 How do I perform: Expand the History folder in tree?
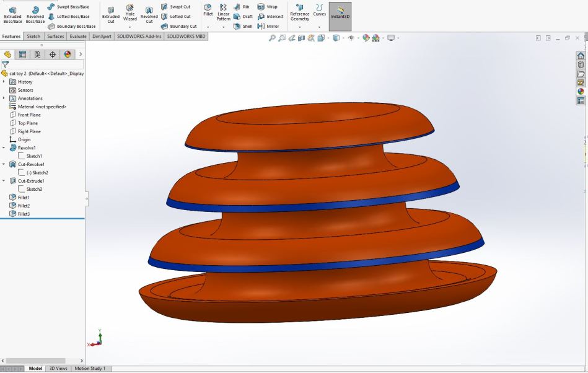4,82
